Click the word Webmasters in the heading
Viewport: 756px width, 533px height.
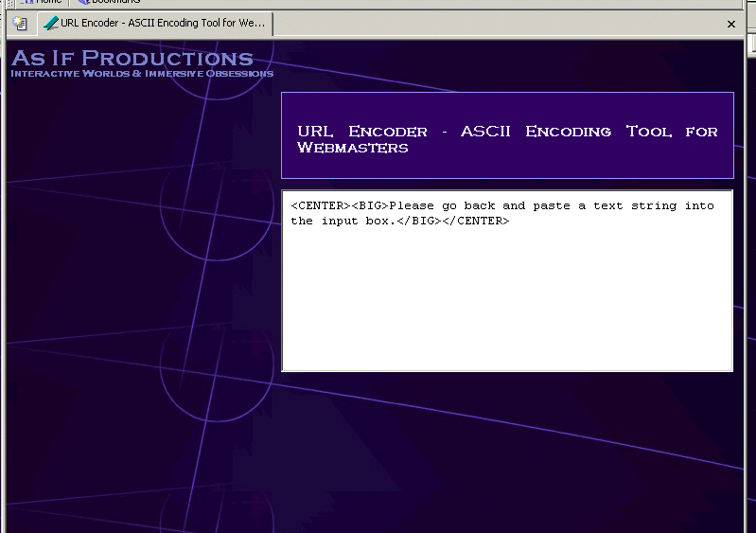coord(353,148)
